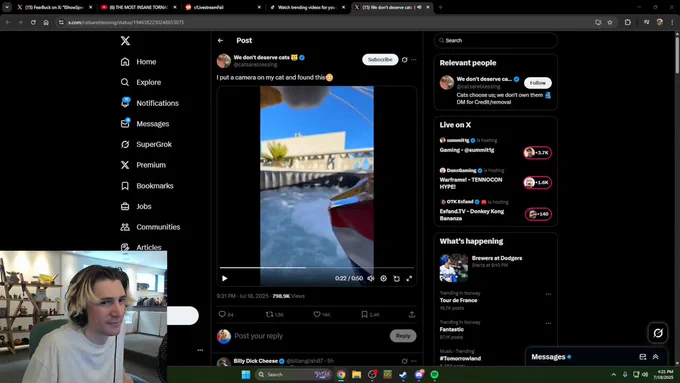Screen dimensions: 680x383
Task: Follow We don't deserve cats account
Action: (537, 83)
